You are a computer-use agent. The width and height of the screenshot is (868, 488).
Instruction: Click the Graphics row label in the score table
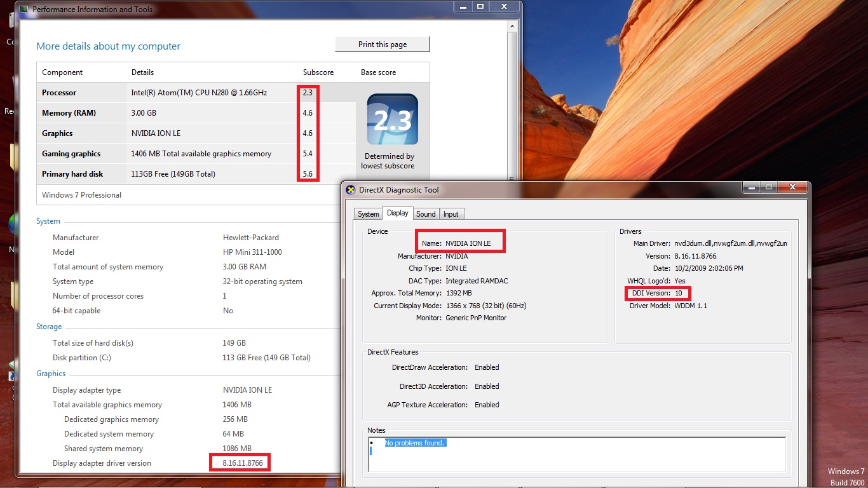tap(57, 133)
